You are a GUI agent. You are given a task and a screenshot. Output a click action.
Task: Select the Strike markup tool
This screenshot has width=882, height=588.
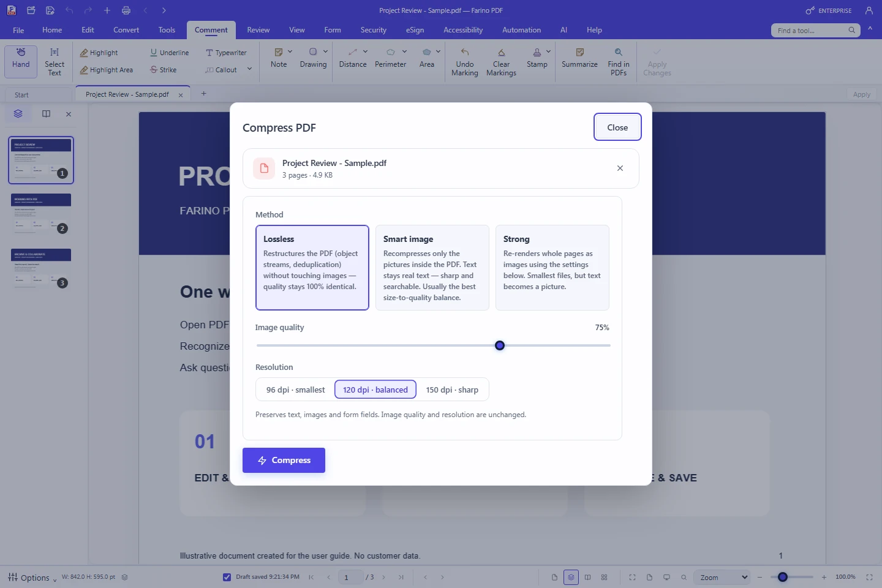(x=164, y=70)
